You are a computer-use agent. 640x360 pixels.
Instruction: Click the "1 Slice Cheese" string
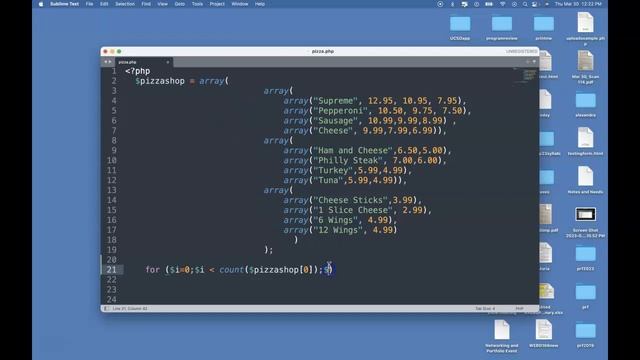click(x=353, y=210)
